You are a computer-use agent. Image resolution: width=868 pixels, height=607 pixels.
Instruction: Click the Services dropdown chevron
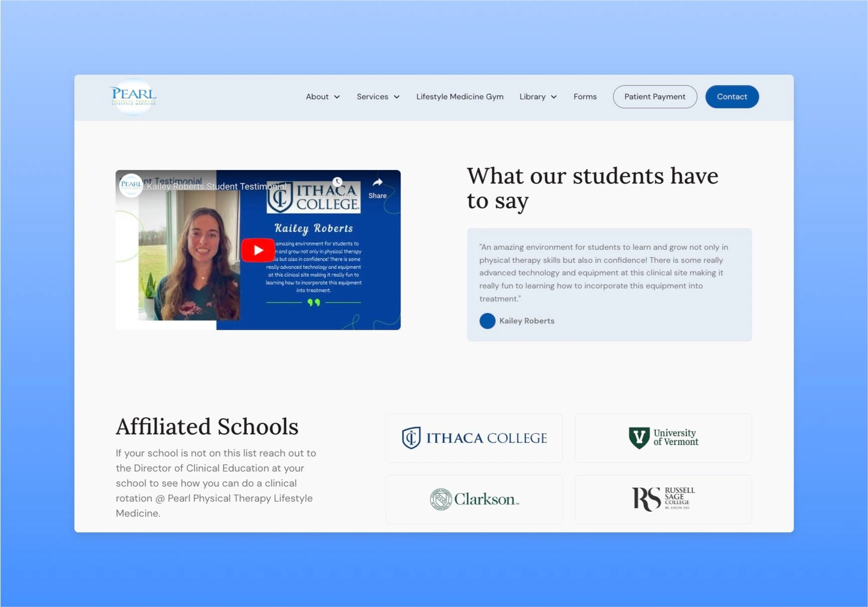[397, 97]
